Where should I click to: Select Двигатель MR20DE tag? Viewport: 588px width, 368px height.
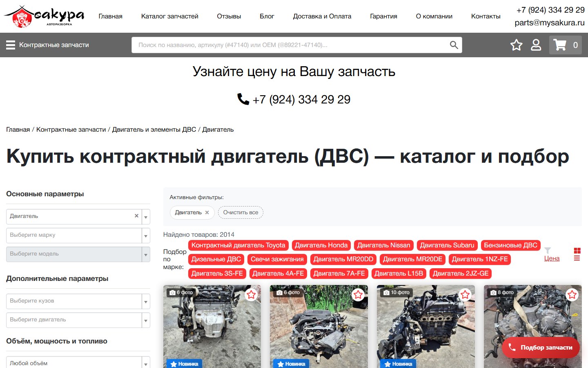pos(413,259)
